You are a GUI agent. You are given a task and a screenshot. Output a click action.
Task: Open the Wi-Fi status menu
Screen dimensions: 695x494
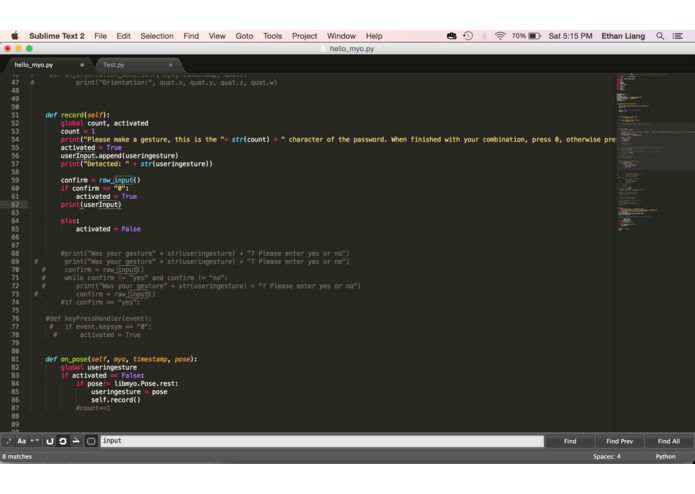(x=500, y=36)
